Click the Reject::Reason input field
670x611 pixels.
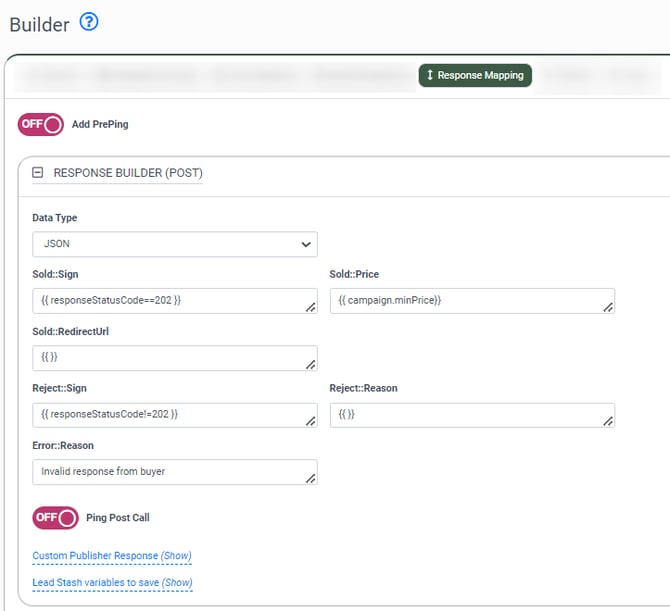click(467, 414)
